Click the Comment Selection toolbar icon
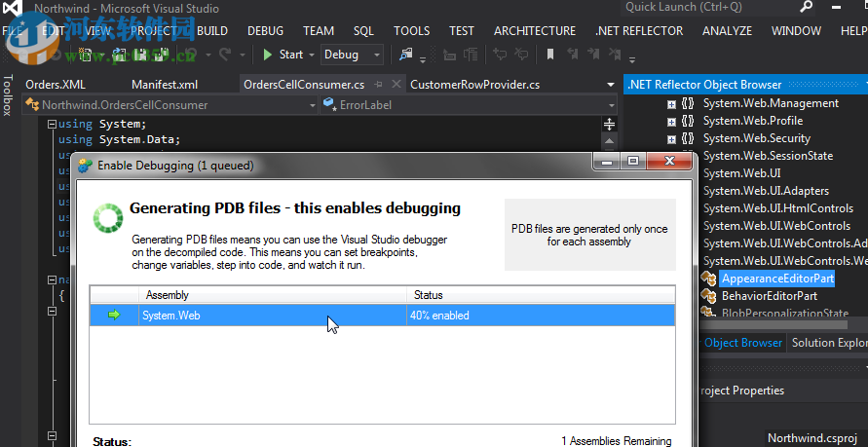The image size is (868, 447). (x=500, y=55)
